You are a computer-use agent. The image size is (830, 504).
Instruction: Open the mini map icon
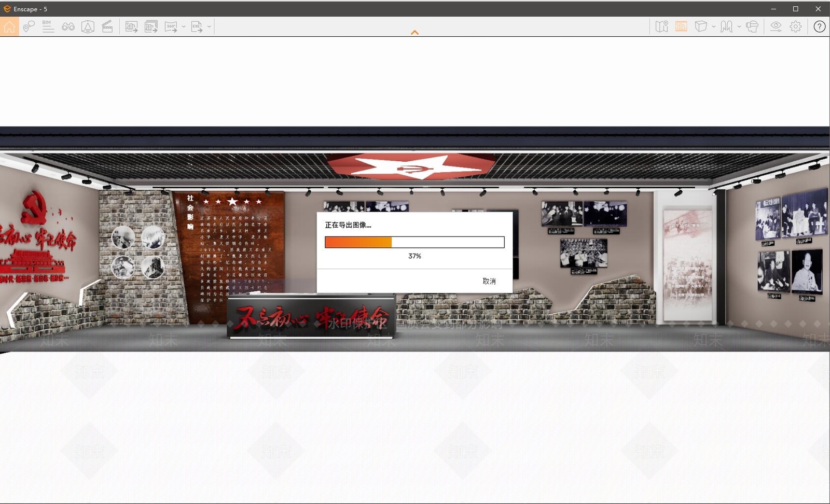661,26
